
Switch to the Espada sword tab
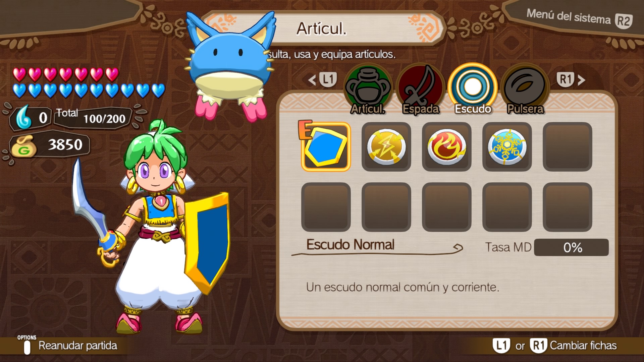[x=420, y=89]
